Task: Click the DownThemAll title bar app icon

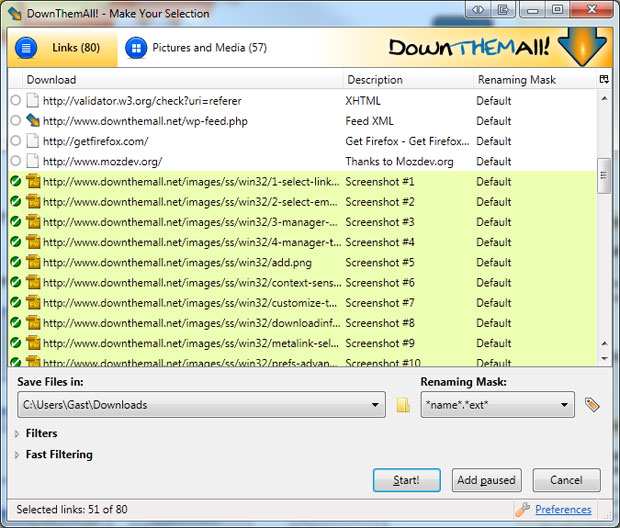Action: (15, 13)
